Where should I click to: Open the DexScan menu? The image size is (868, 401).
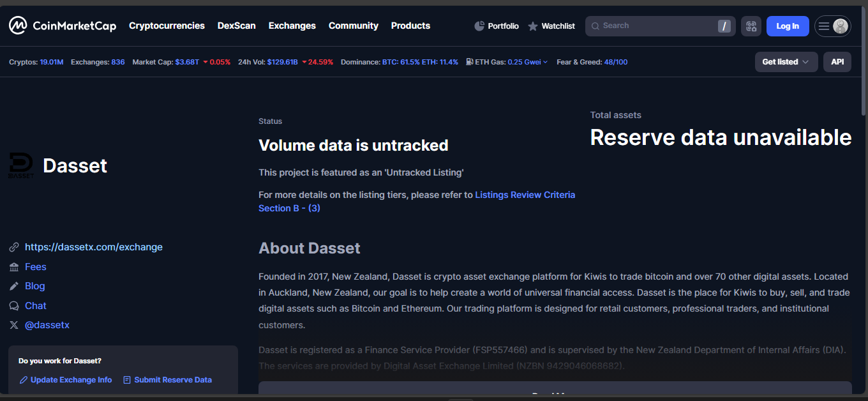click(237, 26)
